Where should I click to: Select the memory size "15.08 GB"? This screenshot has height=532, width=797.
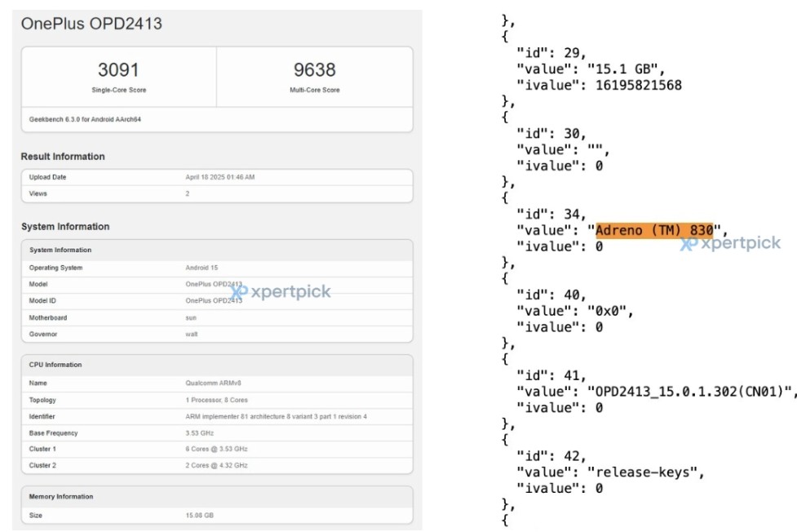(x=200, y=515)
